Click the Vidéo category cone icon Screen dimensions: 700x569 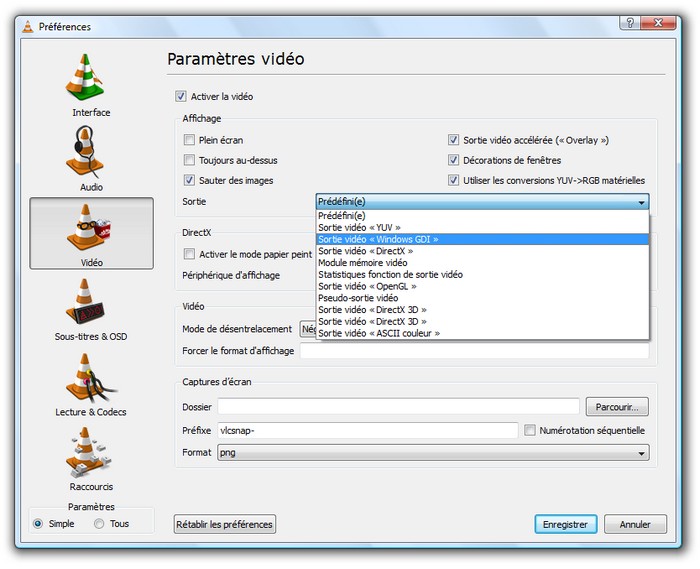coord(91,228)
